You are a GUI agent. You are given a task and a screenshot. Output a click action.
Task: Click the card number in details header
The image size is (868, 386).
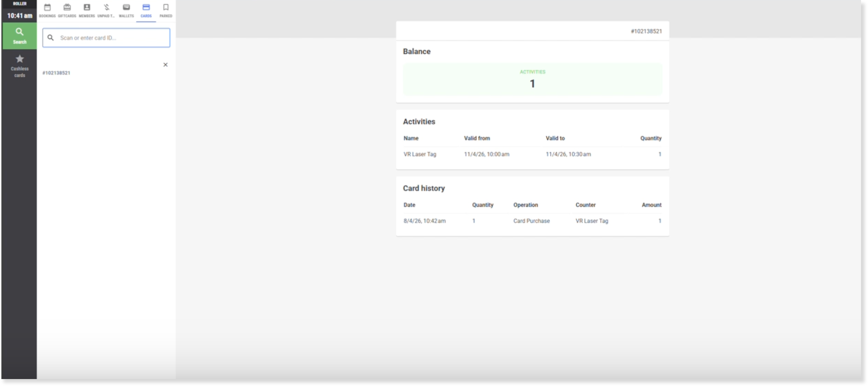point(646,31)
